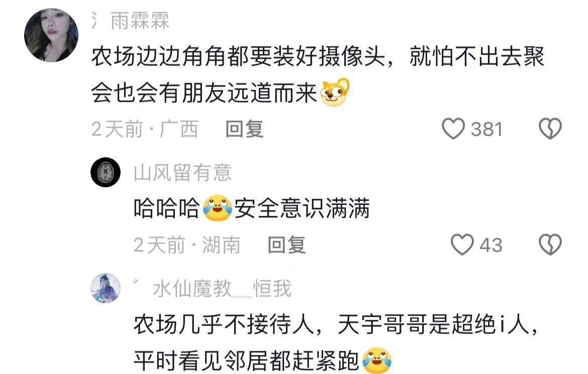Open username 水仙魔教 恒我 profile link
The width and height of the screenshot is (588, 374).
pyautogui.click(x=222, y=289)
